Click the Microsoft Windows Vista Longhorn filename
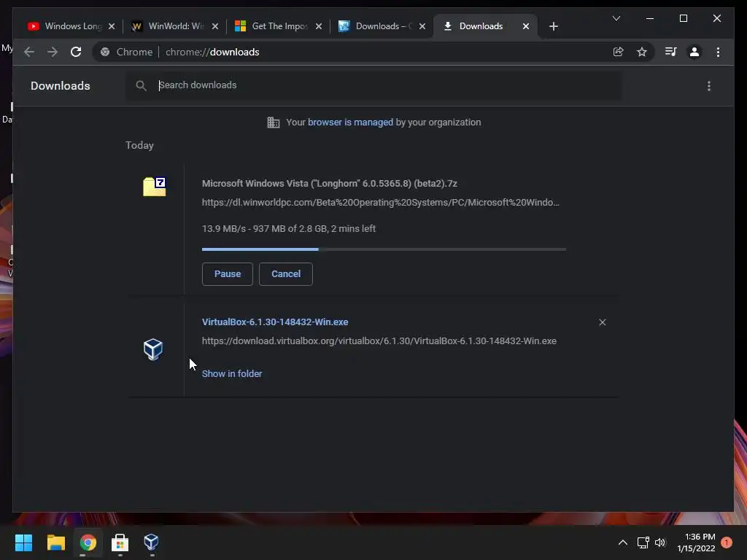747x560 pixels. (x=329, y=183)
